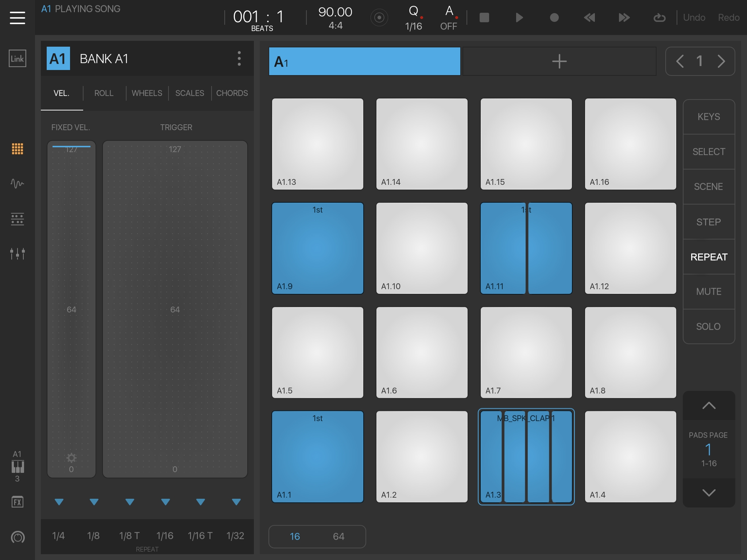
Task: Select scene A1 tab
Action: click(364, 61)
